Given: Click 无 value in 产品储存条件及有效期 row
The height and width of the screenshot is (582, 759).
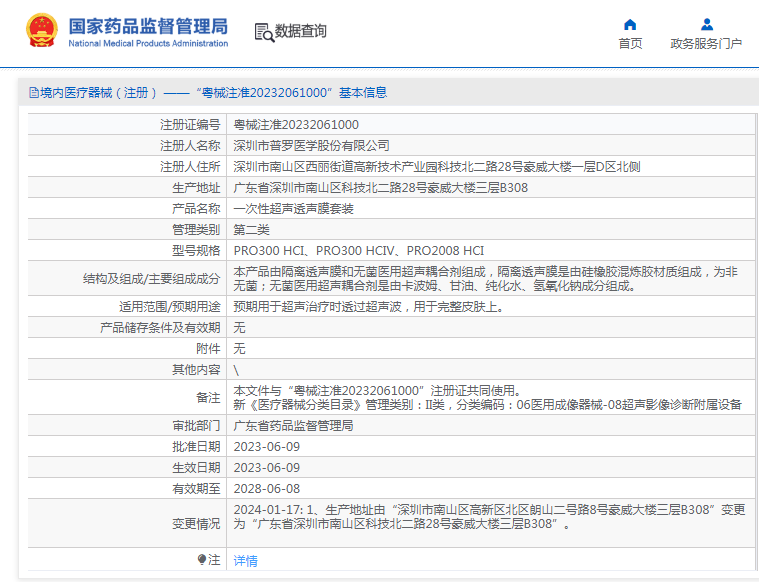Looking at the screenshot, I should click(240, 327).
